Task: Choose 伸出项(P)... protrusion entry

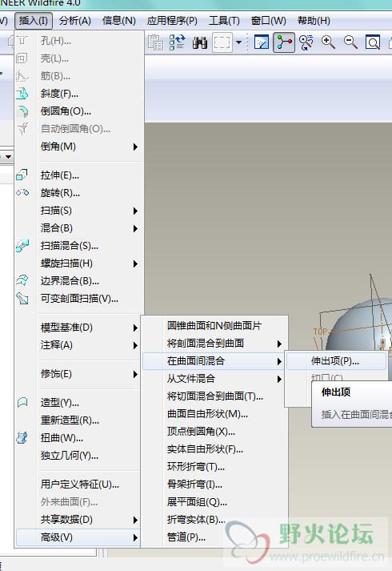Action: pos(336,361)
